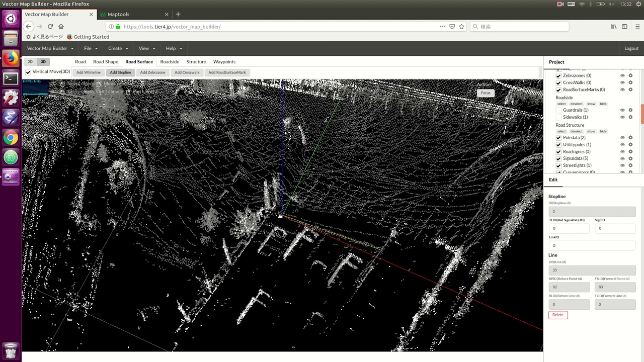Switch to the Waypoints tab

coord(224,62)
